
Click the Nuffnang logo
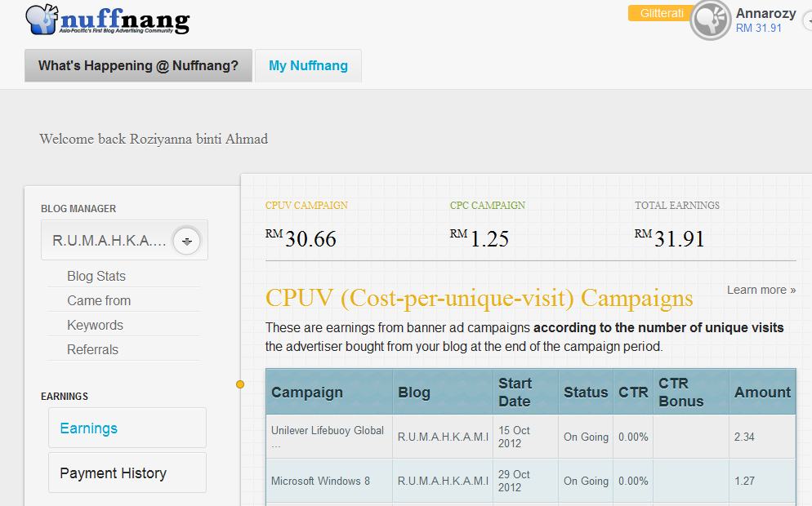pyautogui.click(x=108, y=20)
